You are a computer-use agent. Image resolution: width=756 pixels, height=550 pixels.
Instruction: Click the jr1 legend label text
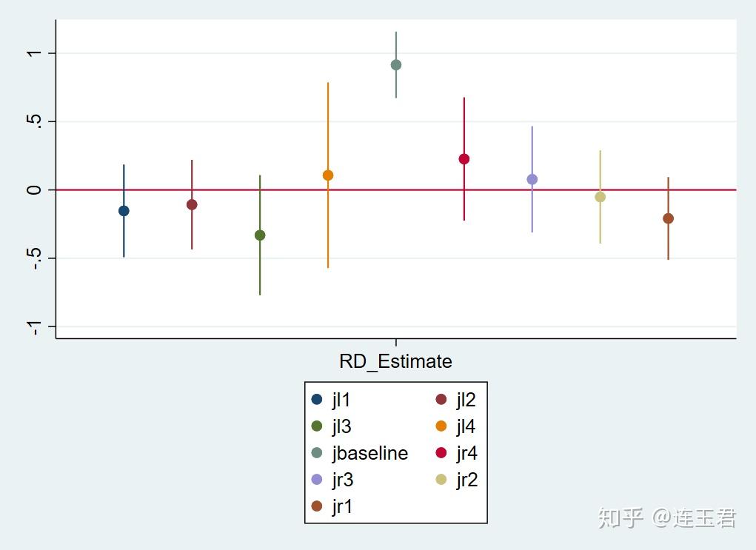coord(342,506)
